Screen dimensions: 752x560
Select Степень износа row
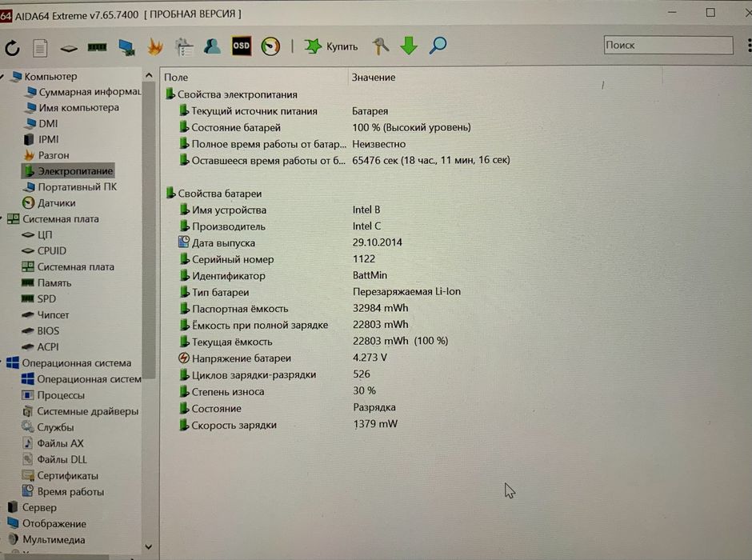point(278,391)
